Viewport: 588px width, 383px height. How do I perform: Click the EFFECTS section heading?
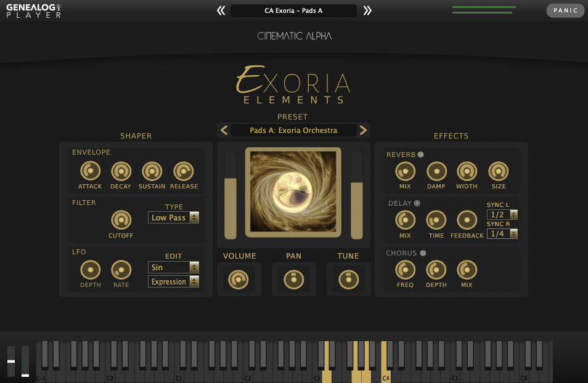tap(451, 136)
